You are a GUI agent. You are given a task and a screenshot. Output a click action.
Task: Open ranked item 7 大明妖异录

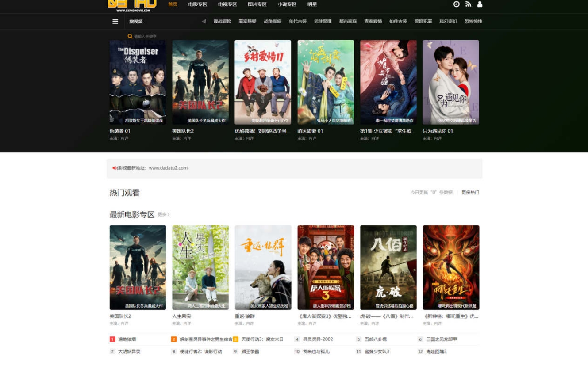click(129, 352)
